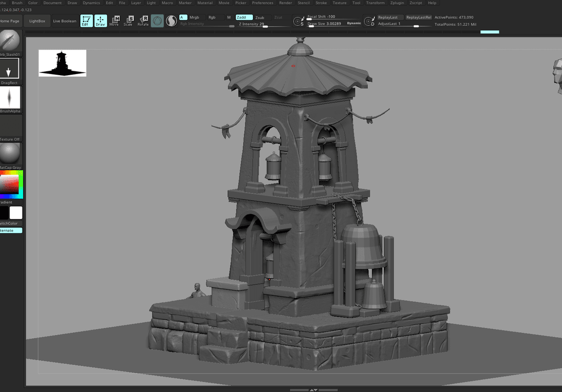
Task: Open the MatCap Gray material picker
Action: point(9,153)
